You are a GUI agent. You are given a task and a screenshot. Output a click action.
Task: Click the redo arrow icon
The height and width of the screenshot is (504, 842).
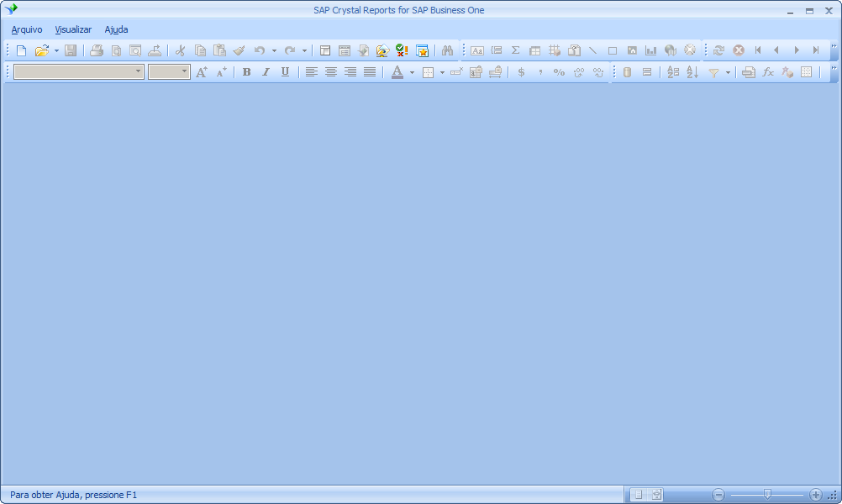point(290,50)
